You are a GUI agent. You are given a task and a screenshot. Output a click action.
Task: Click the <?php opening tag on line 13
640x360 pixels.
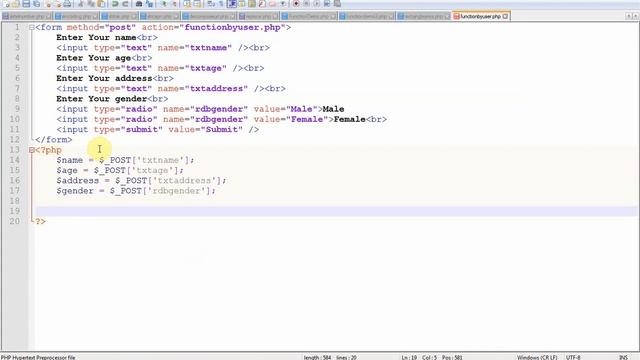point(48,150)
